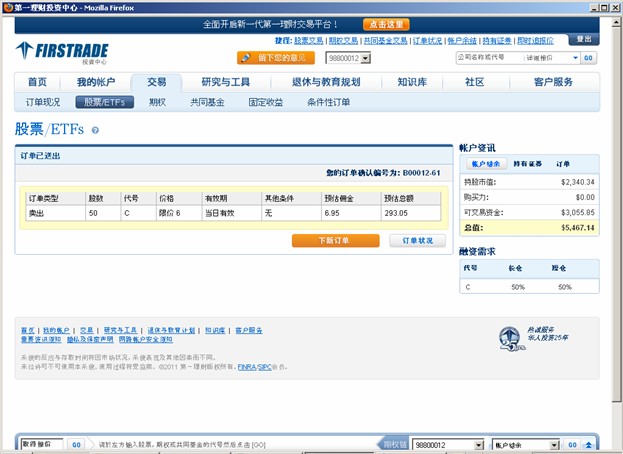Image resolution: width=623 pixels, height=454 pixels.
Task: Switch to the 我的帐户 main tab
Action: coord(96,82)
